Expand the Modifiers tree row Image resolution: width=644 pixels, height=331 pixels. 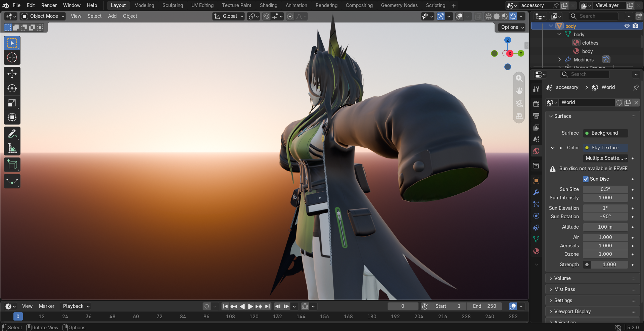(559, 59)
